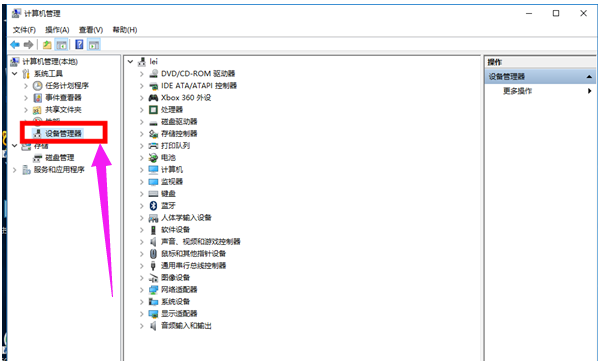Click the blue help question mark icon
The height and width of the screenshot is (361, 598).
[79, 45]
